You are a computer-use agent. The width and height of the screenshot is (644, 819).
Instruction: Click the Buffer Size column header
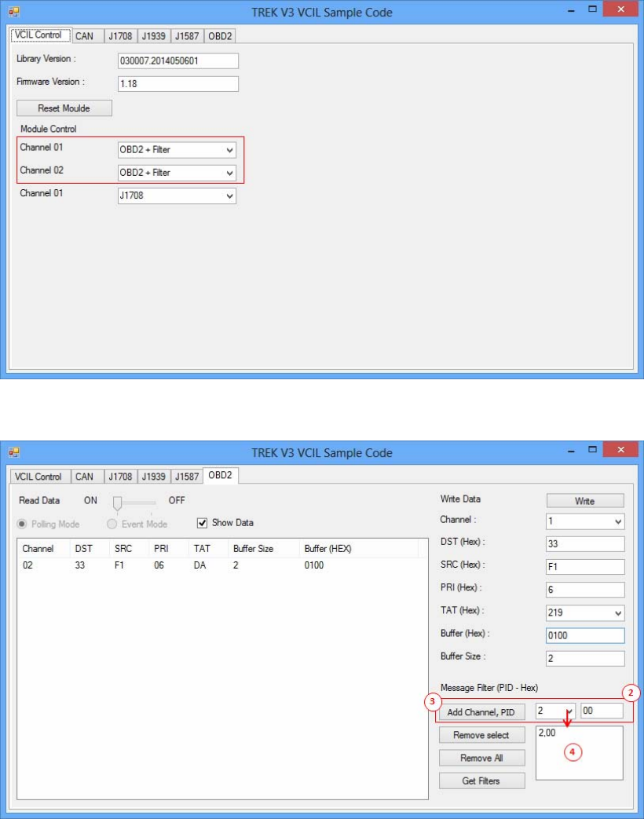click(264, 548)
